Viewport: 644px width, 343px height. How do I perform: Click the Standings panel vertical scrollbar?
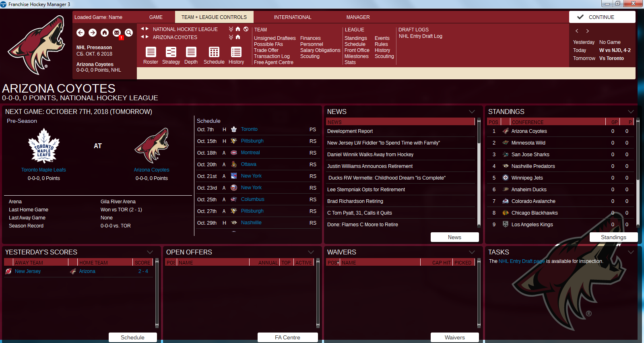tap(638, 173)
